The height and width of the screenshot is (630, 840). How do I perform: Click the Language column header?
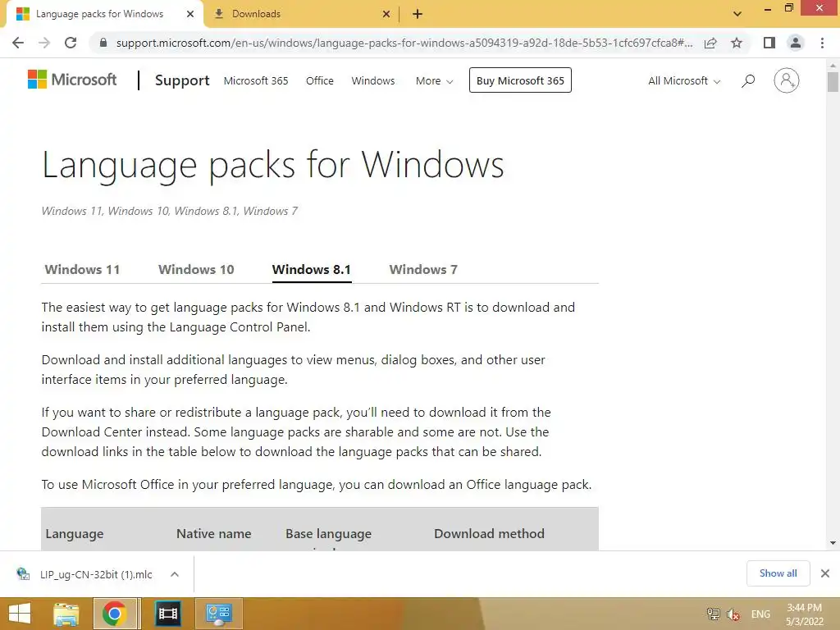tap(75, 533)
